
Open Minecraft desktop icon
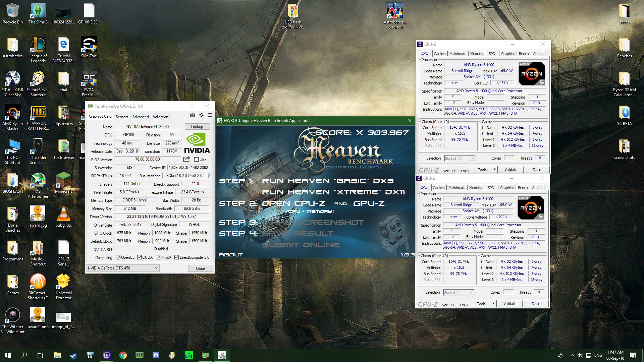tap(63, 183)
